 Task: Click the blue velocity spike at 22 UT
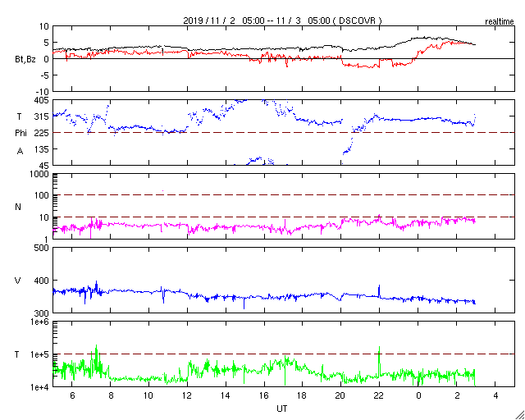click(x=379, y=289)
